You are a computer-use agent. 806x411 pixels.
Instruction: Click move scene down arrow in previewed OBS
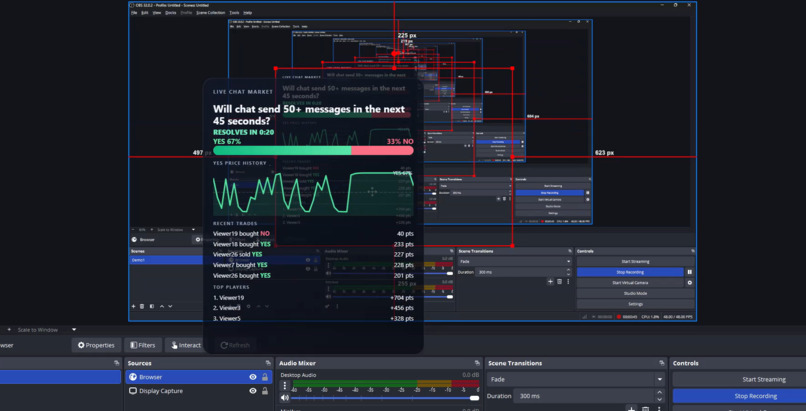(x=170, y=306)
